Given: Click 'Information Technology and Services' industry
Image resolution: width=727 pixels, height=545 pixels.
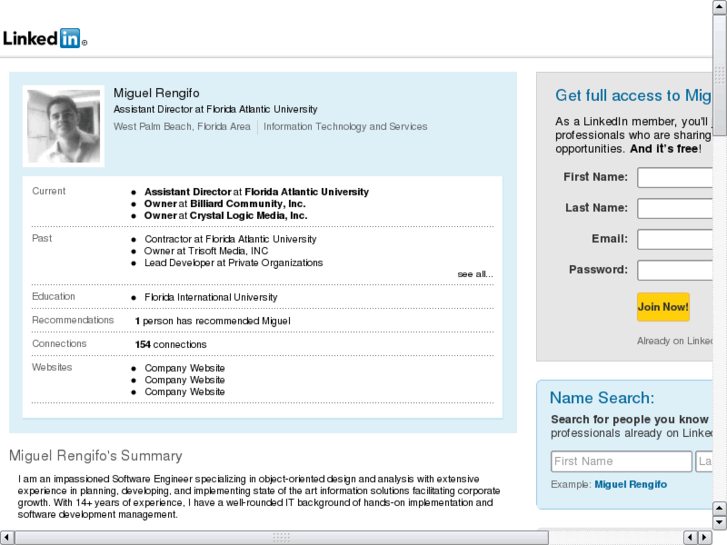Looking at the screenshot, I should (345, 127).
